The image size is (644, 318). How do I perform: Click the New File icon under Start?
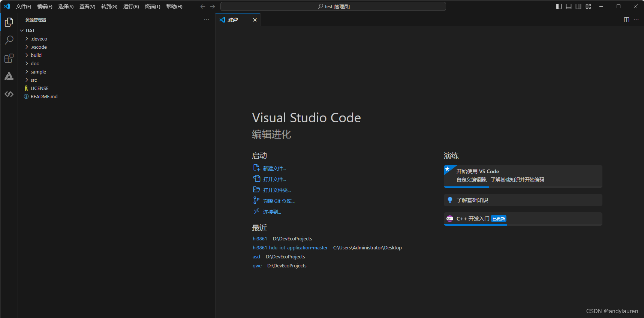(x=256, y=168)
